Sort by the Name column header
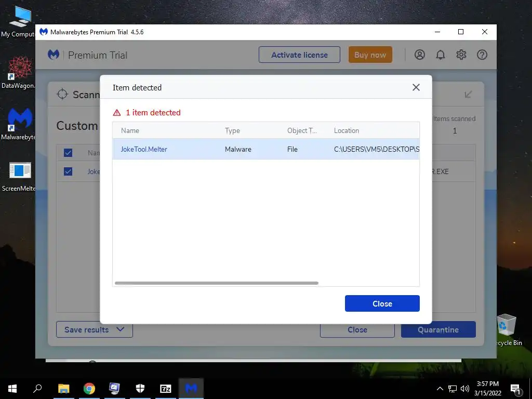This screenshot has height=399, width=532. click(x=130, y=130)
